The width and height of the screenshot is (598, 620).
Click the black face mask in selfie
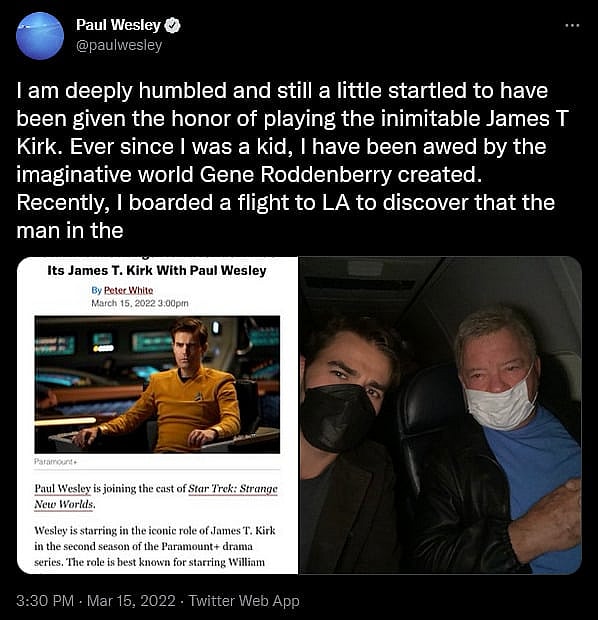337,417
